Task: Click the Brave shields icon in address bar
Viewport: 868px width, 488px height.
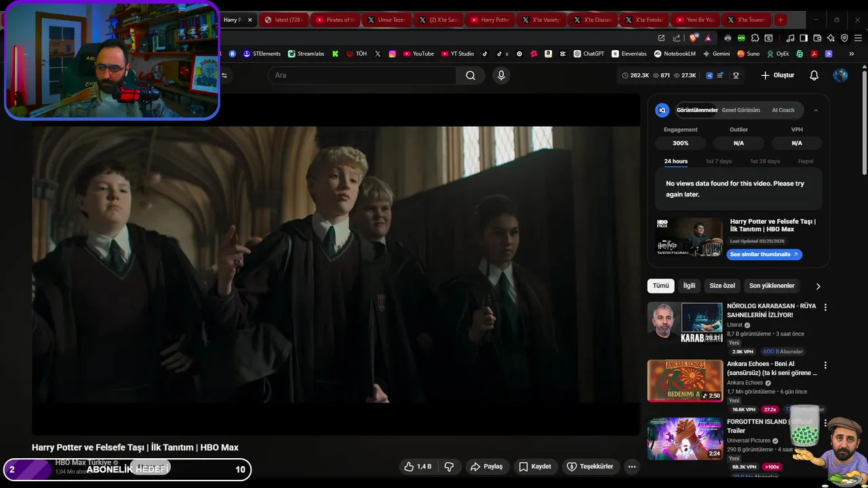Action: tap(693, 38)
